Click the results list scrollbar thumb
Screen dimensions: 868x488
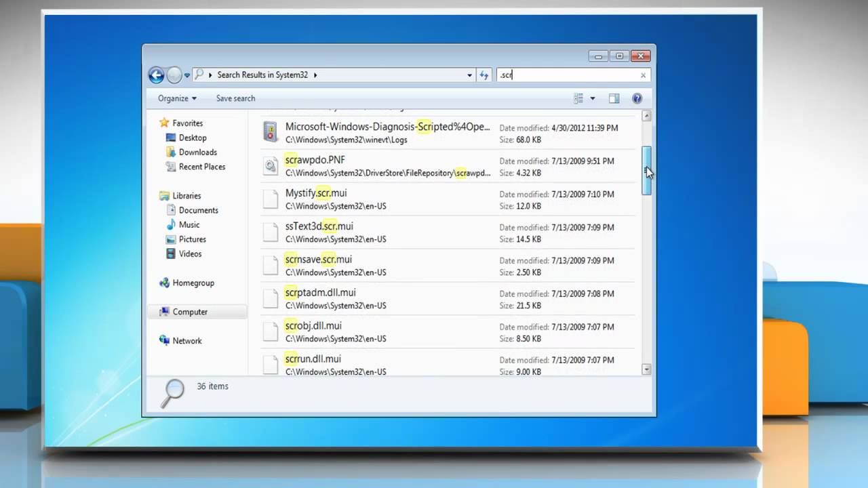(x=646, y=171)
